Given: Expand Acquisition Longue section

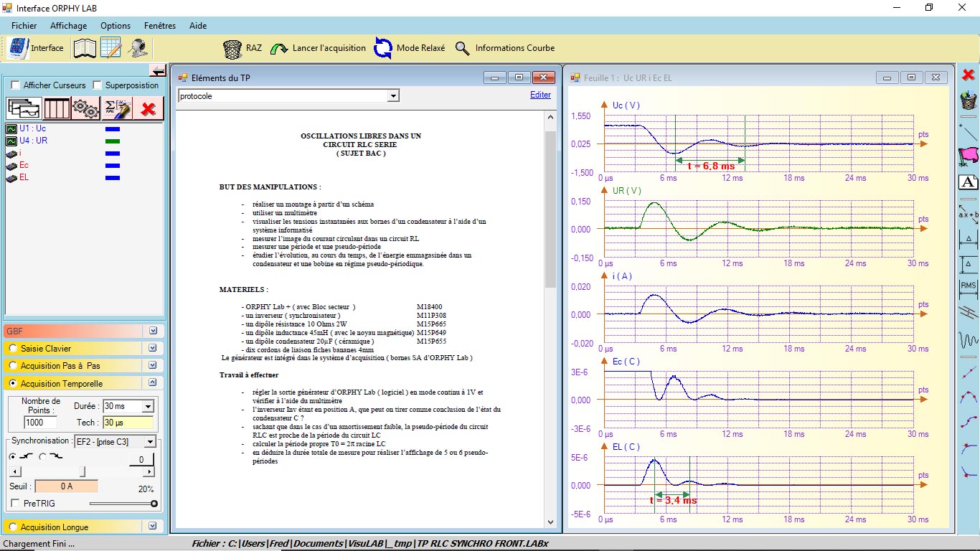Looking at the screenshot, I should (x=153, y=527).
